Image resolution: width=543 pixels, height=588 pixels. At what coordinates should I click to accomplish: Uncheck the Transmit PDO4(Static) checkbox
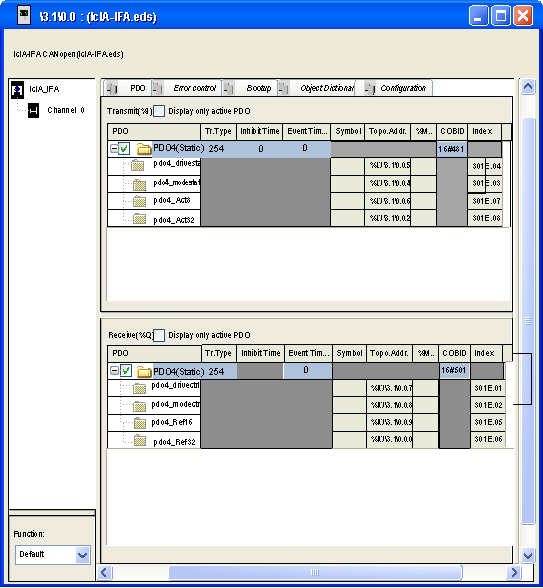[124, 149]
